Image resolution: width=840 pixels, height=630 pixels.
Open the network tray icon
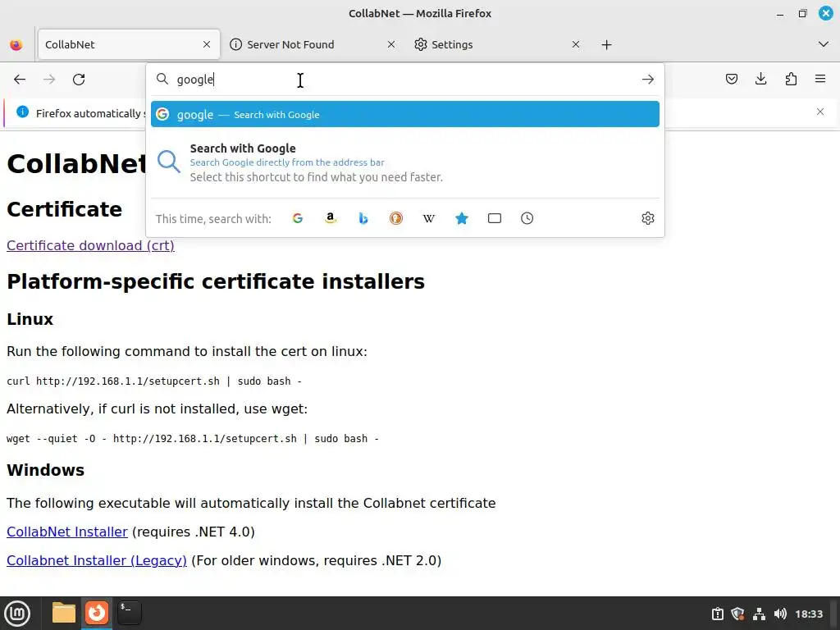[759, 614]
